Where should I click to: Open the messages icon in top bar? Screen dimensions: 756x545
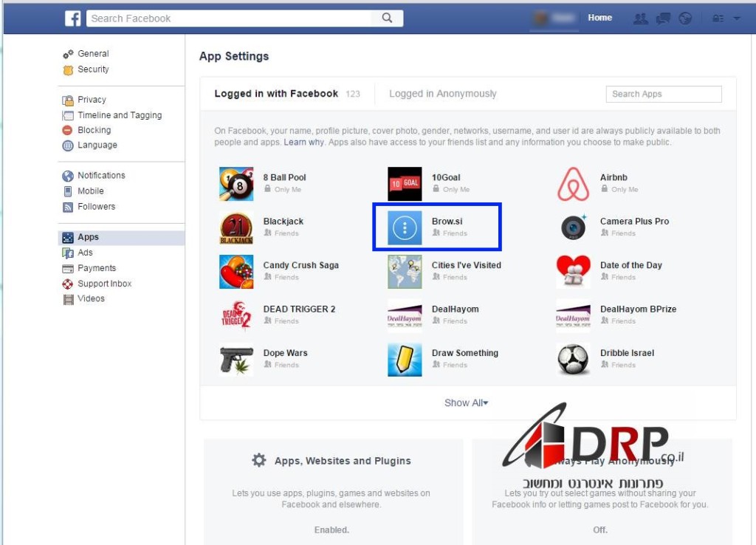pos(663,19)
